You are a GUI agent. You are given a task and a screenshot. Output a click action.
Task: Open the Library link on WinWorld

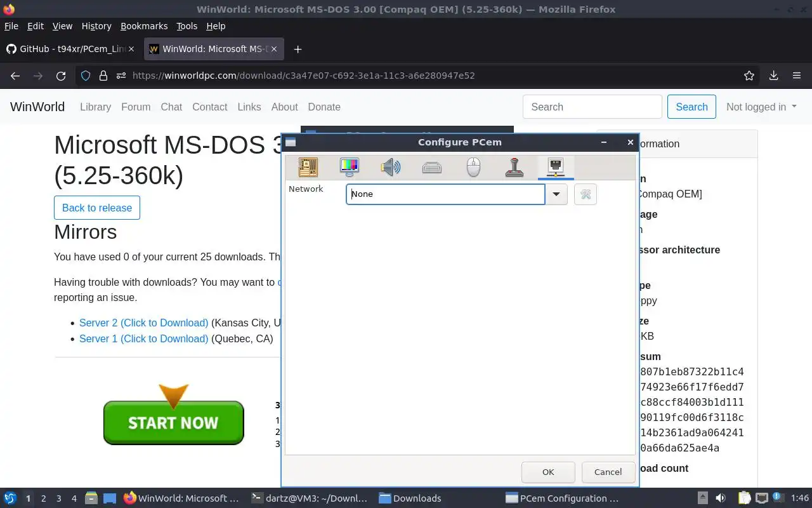[96, 107]
